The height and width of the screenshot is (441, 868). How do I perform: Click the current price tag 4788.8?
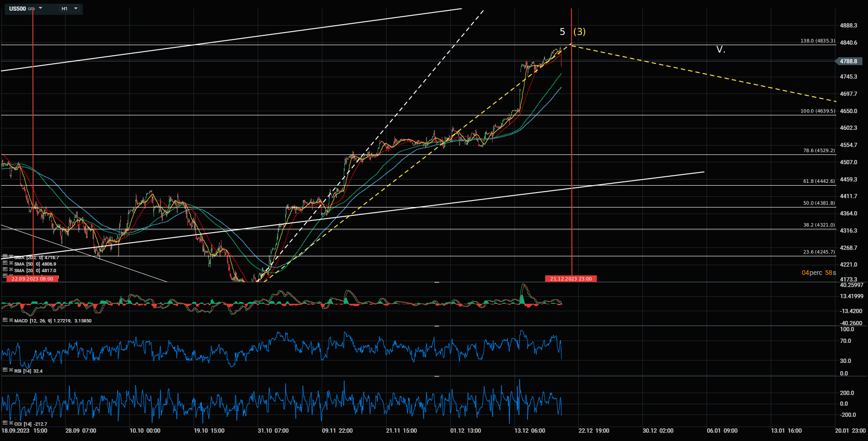pyautogui.click(x=849, y=61)
